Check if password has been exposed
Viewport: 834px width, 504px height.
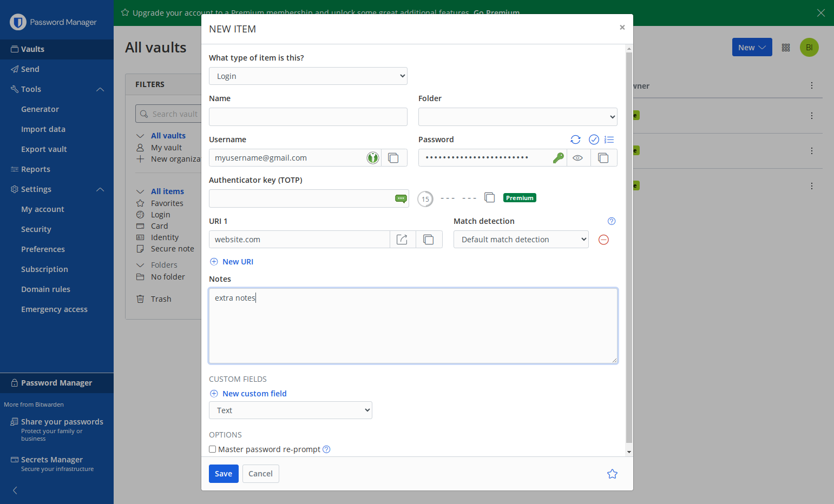(594, 140)
